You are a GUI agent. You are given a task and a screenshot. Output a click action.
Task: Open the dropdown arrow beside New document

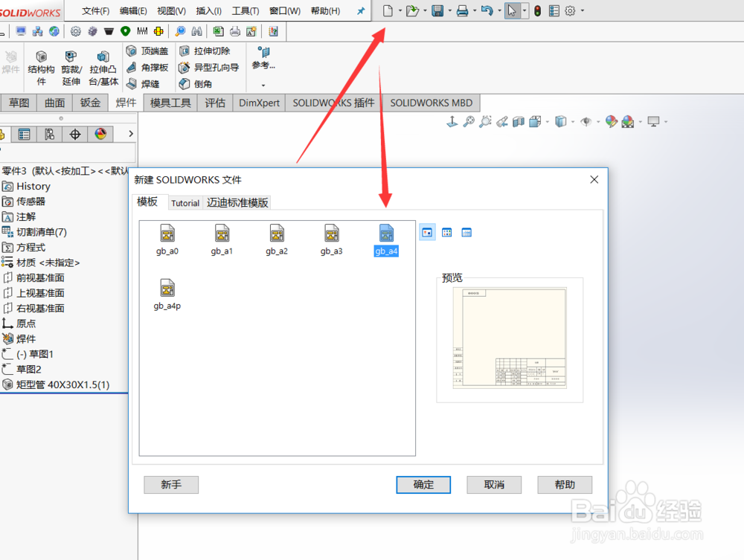pos(400,10)
